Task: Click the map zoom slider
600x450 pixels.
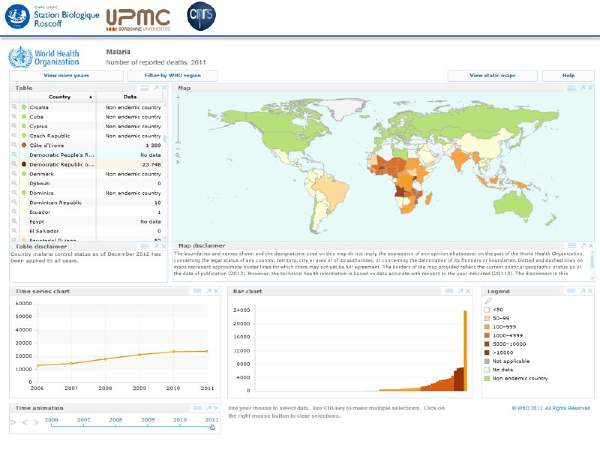Action: pyautogui.click(x=178, y=122)
